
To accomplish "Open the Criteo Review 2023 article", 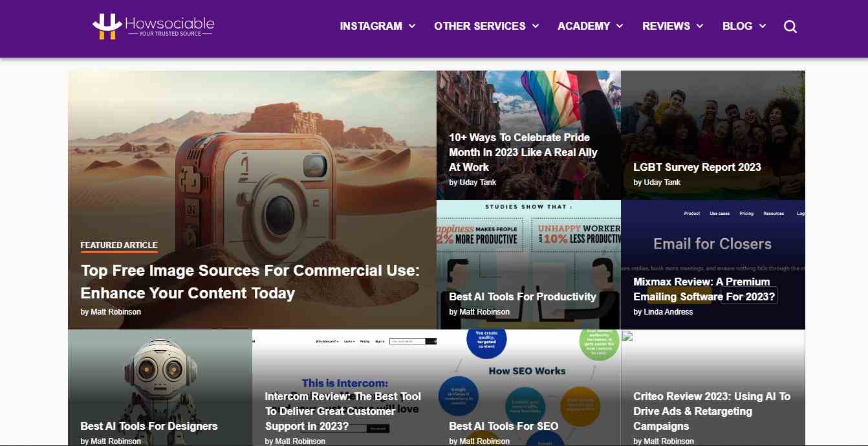I will [x=712, y=411].
